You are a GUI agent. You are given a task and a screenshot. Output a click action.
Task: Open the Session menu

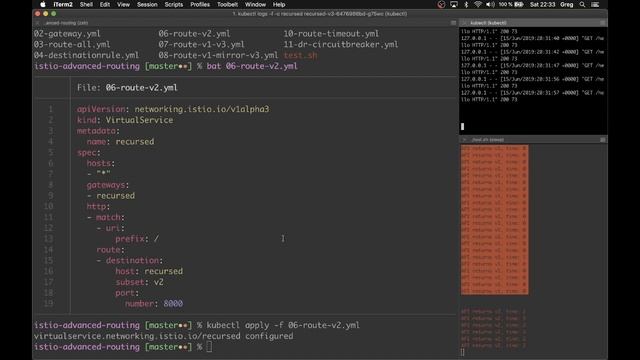pyautogui.click(x=147, y=4)
